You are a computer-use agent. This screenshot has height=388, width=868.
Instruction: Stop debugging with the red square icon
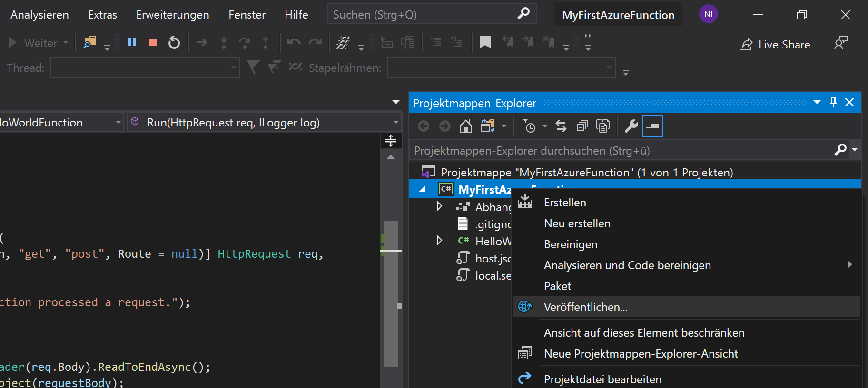153,43
